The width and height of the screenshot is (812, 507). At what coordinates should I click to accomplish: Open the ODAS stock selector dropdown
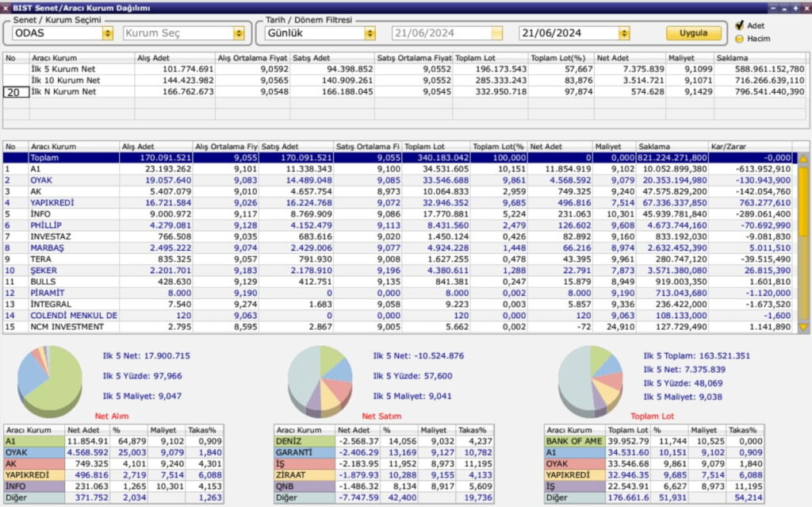[x=107, y=33]
